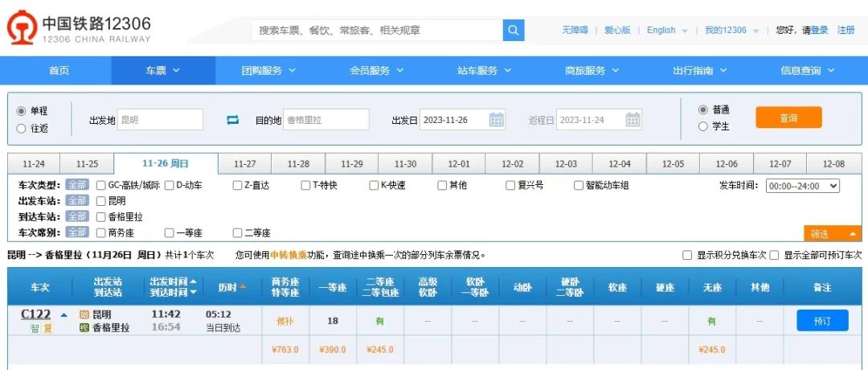Switch to the 11-27 date tab
Viewport: 868px width, 370px height.
click(x=245, y=163)
